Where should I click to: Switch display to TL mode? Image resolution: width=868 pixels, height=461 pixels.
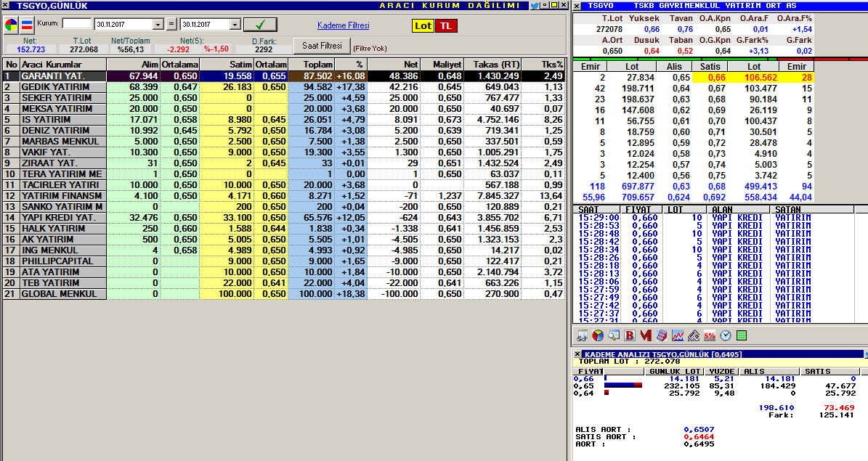click(446, 25)
